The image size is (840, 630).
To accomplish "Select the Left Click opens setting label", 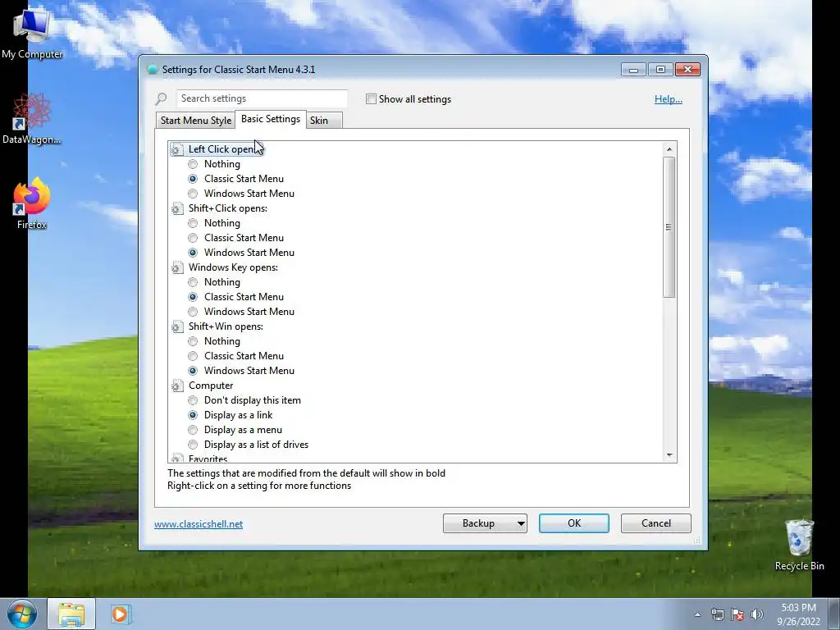I will pyautogui.click(x=223, y=149).
